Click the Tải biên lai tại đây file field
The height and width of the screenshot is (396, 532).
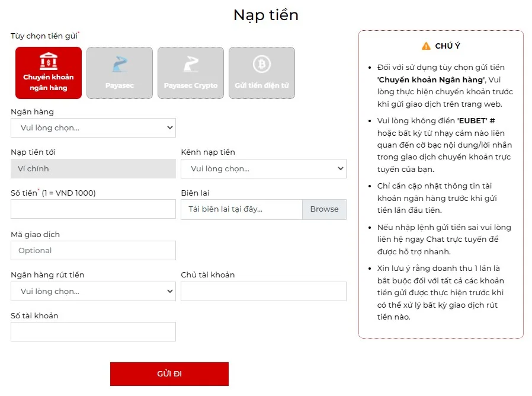pyautogui.click(x=242, y=209)
